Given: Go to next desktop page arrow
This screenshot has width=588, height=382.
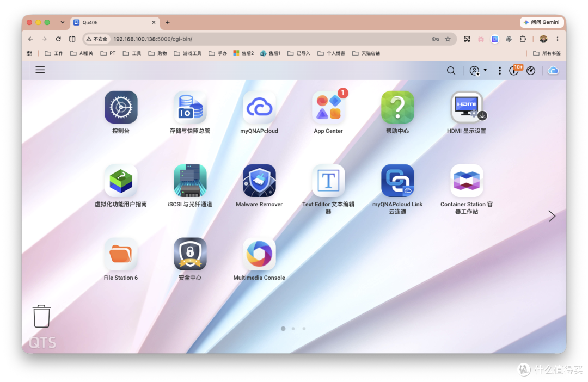Looking at the screenshot, I should [x=552, y=216].
